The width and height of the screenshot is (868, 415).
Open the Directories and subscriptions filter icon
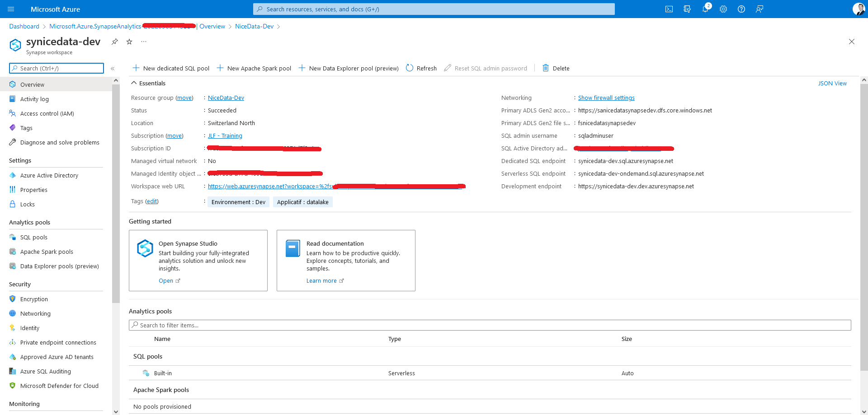[x=687, y=9]
